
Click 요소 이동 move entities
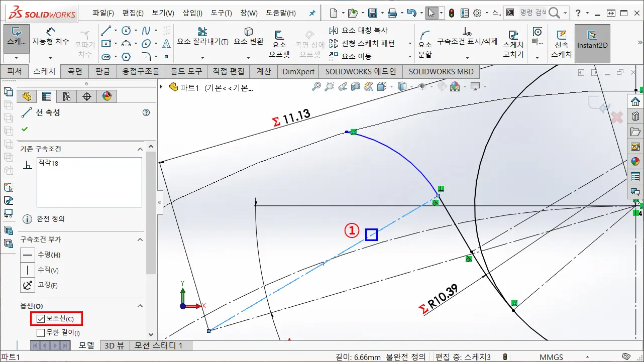(351, 56)
